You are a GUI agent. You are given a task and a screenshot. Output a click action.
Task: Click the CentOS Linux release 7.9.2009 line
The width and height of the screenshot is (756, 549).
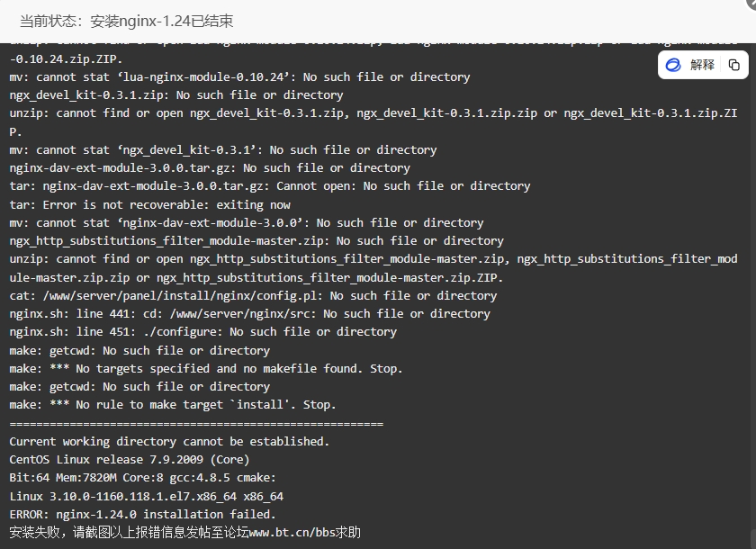click(130, 459)
